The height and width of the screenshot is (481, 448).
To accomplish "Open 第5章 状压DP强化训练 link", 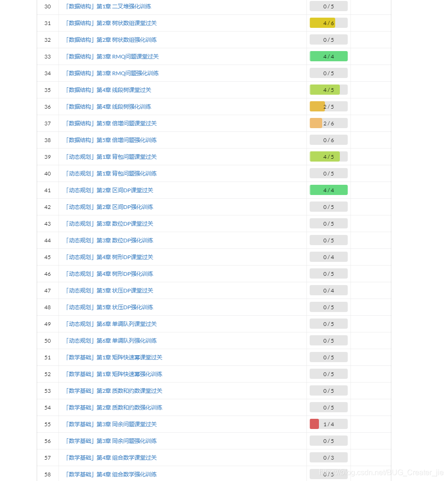I will click(x=110, y=307).
